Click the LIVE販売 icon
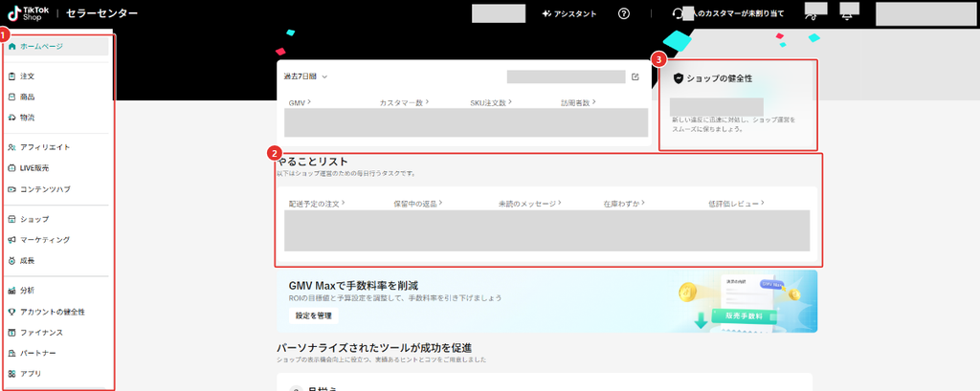 pos(11,168)
